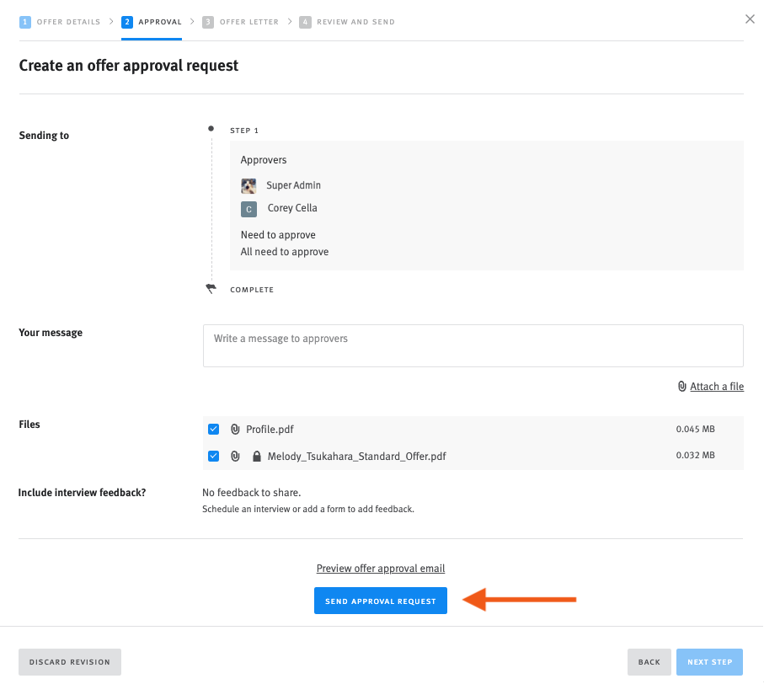Return to the Offer Details step

point(67,21)
